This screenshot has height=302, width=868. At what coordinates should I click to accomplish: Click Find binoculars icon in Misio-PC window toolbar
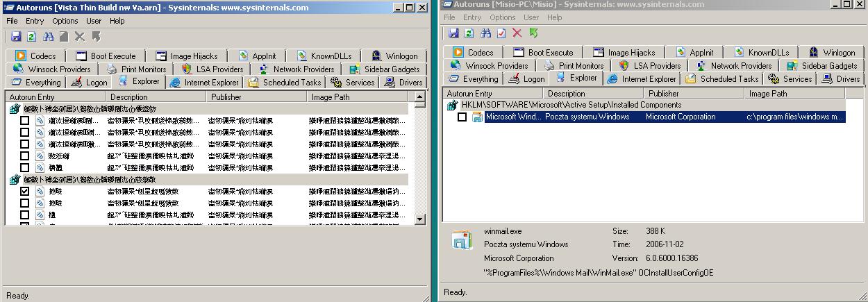tap(486, 33)
